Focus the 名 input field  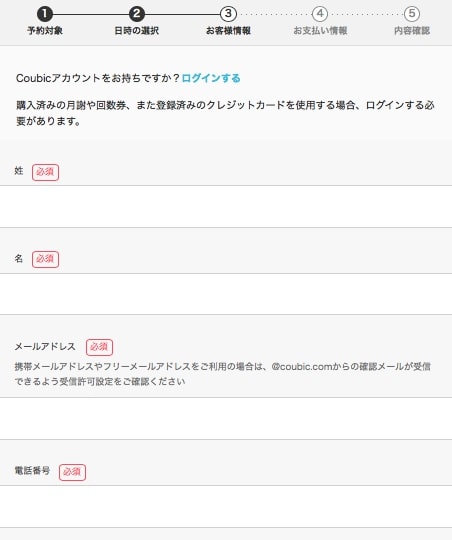click(x=226, y=294)
